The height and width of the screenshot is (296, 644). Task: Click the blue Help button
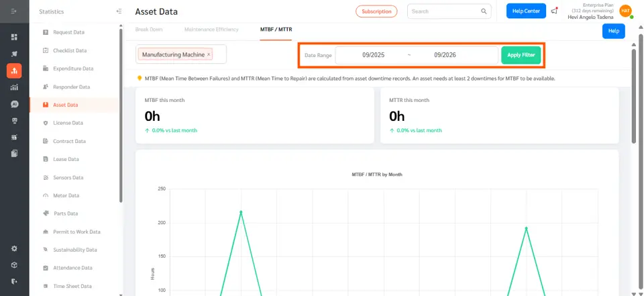(x=614, y=32)
